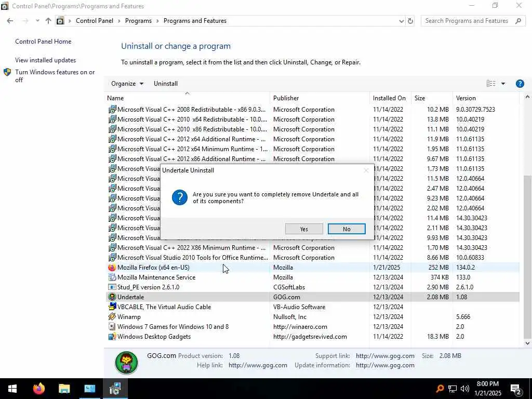Select Visual C++ 2022 X86 Minimum Runtime row
This screenshot has width=532, height=399.
[313, 248]
